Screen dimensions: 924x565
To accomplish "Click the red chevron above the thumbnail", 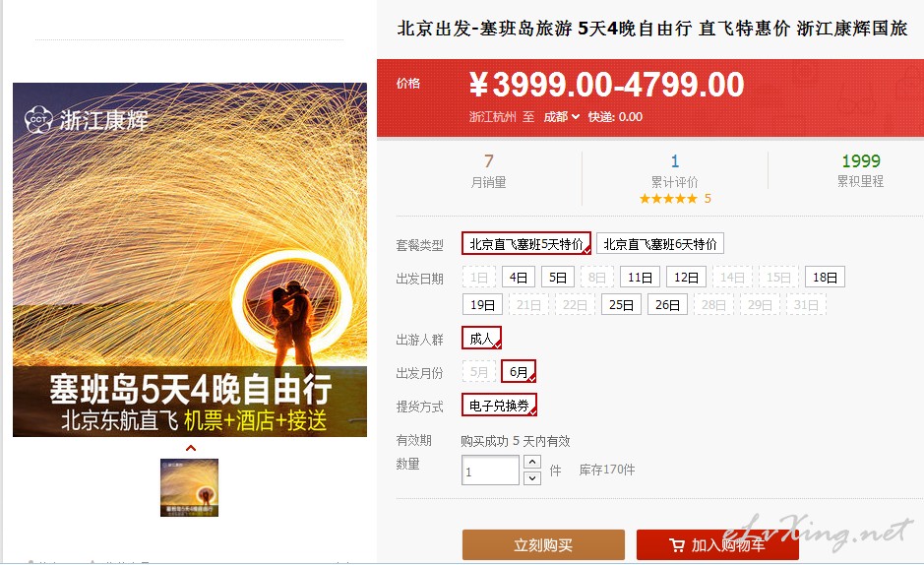I will 190,448.
